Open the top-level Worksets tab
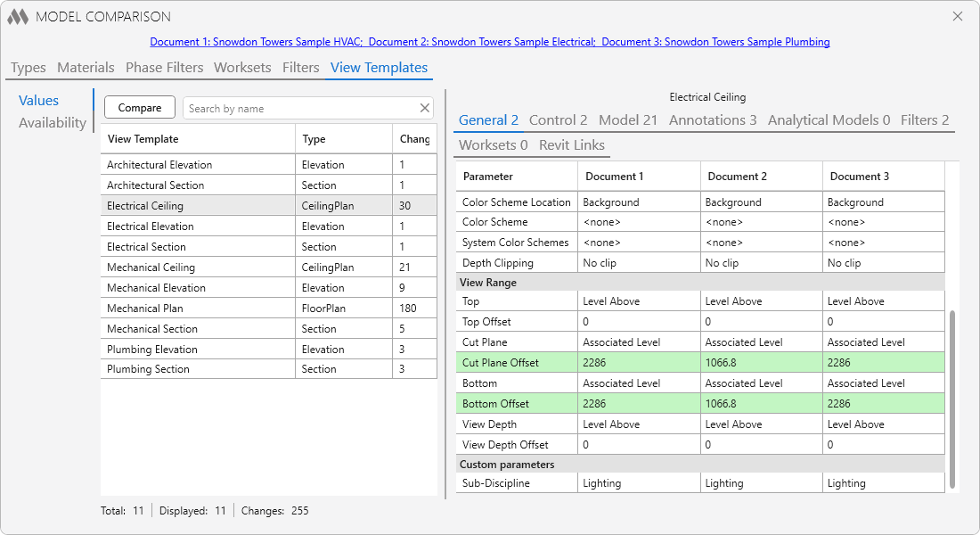Screen dimensions: 980x535 click(x=242, y=68)
